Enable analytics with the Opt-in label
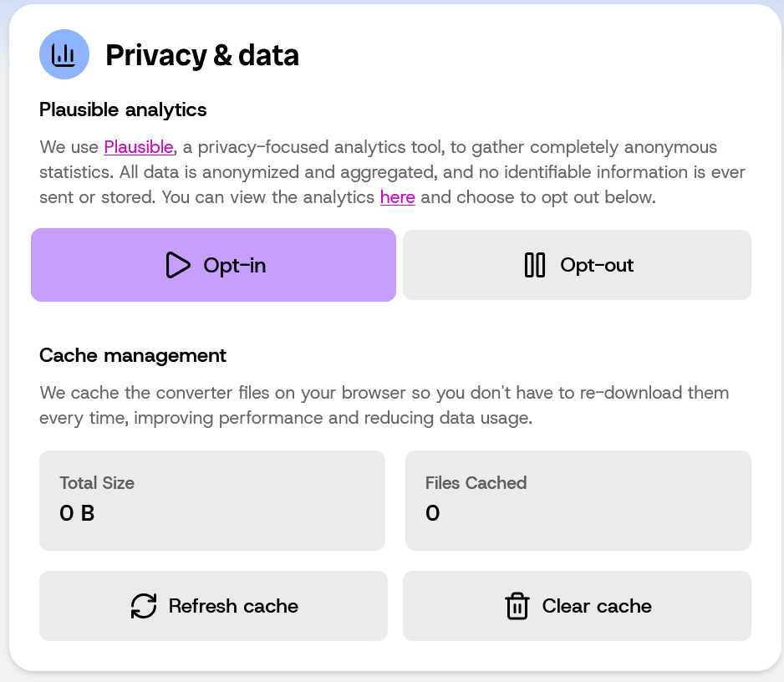 (234, 265)
